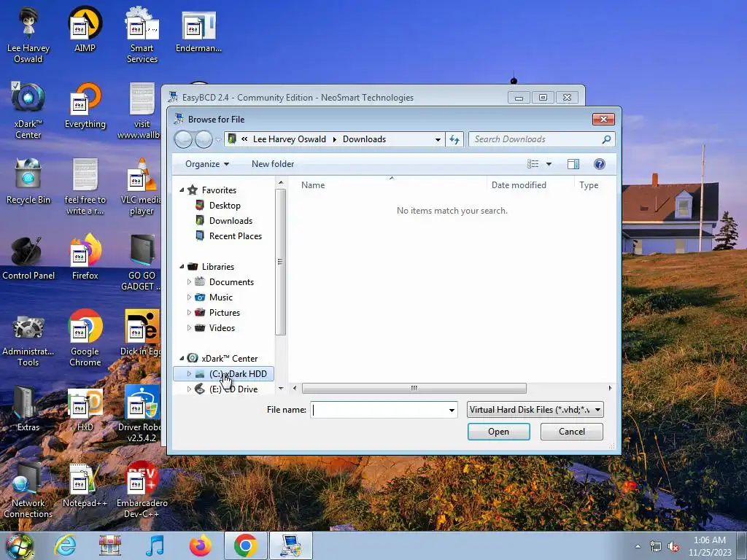Click the taskbar clock showing 1:06 AM
747x560 pixels.
click(709, 546)
